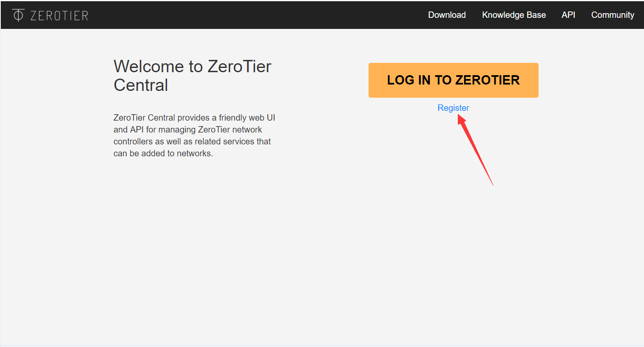644x347 pixels.
Task: Select API from the navigation links
Action: point(568,15)
